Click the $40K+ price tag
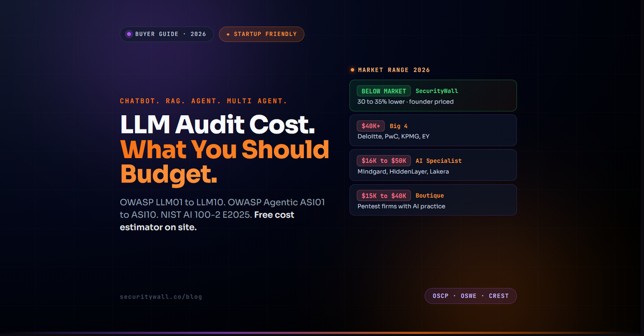This screenshot has height=336, width=644. 371,126
